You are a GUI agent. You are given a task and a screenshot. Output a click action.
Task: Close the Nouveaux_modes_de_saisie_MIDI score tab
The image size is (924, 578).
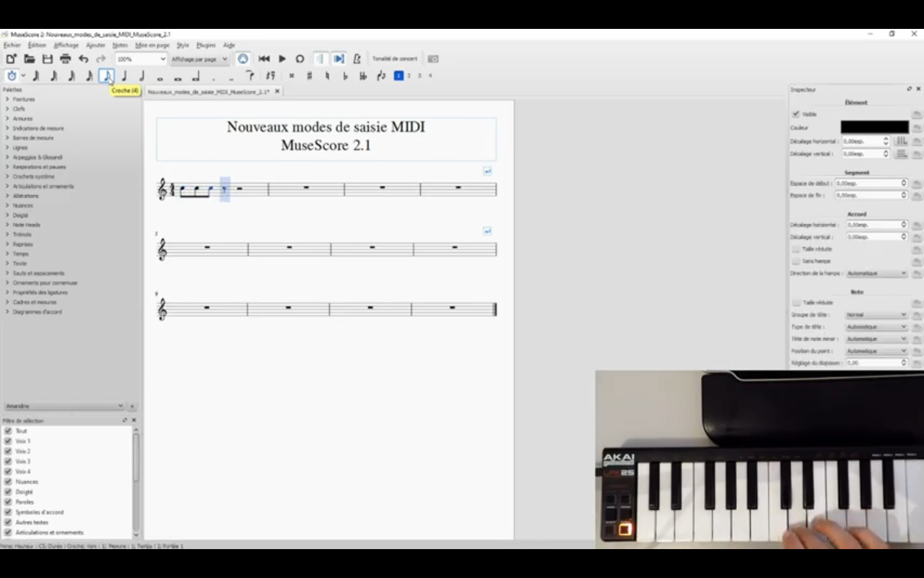(277, 92)
